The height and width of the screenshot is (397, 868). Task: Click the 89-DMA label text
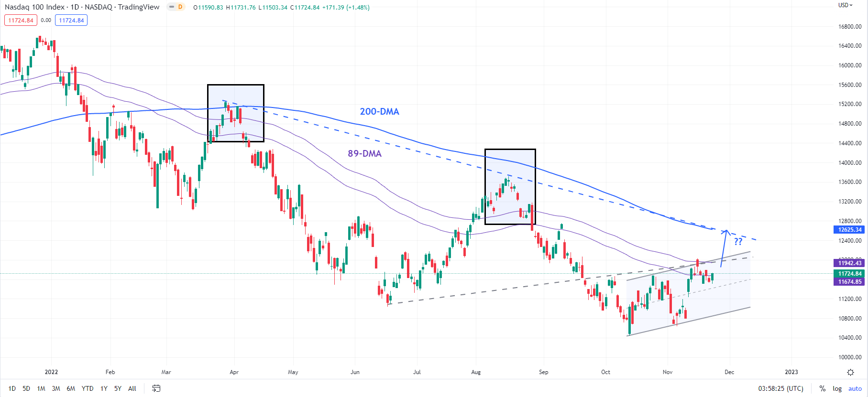pyautogui.click(x=364, y=153)
